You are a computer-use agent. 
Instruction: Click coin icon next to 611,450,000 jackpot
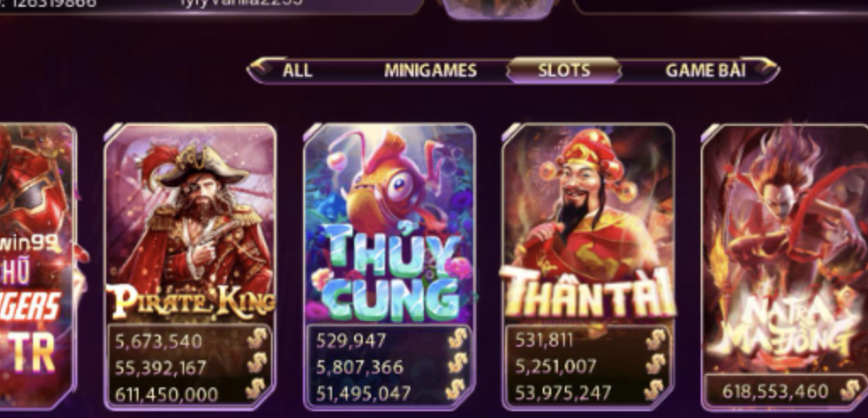click(256, 390)
